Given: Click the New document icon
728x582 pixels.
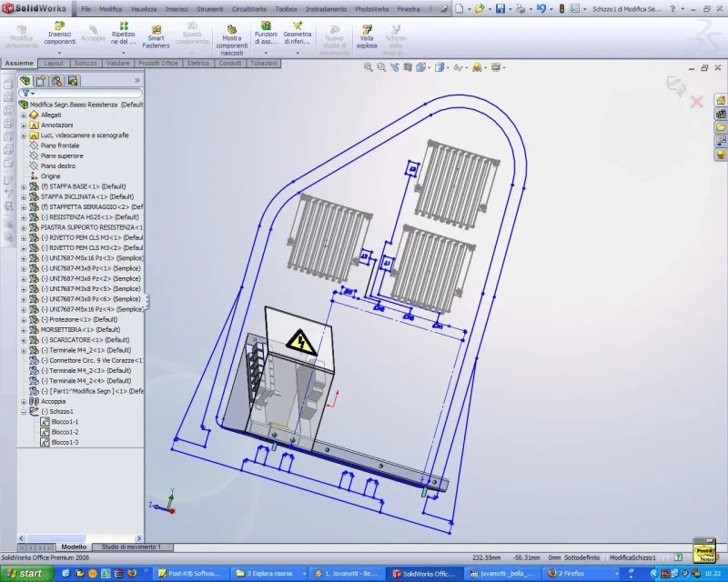Looking at the screenshot, I should (459, 8).
